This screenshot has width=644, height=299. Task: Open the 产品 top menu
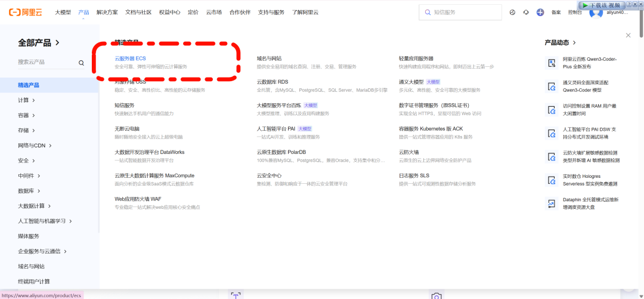[x=84, y=13]
